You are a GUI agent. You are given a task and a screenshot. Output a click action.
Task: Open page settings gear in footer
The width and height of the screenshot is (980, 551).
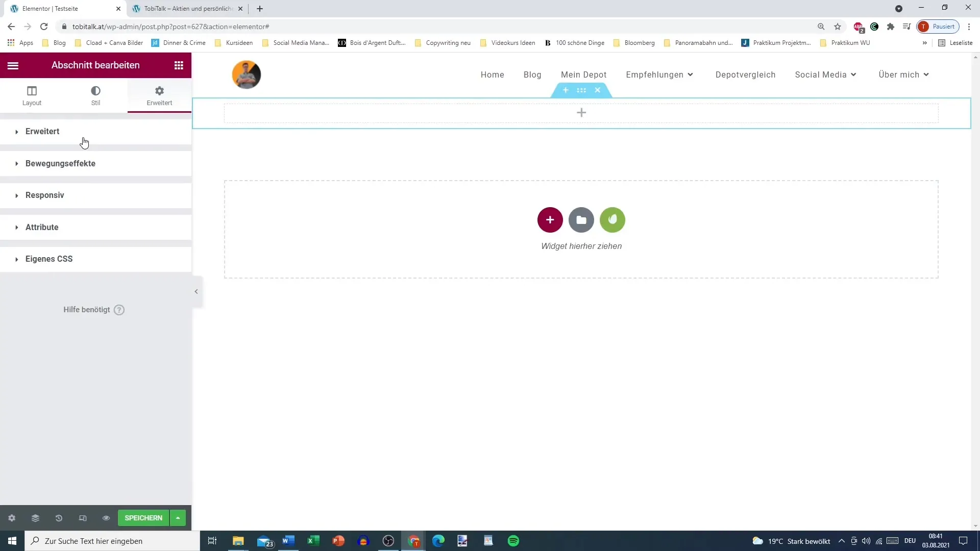click(x=12, y=518)
